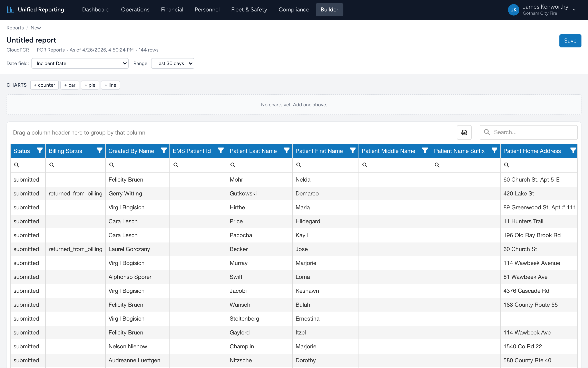This screenshot has width=588, height=368.
Task: Open filter for Status column
Action: pos(40,151)
